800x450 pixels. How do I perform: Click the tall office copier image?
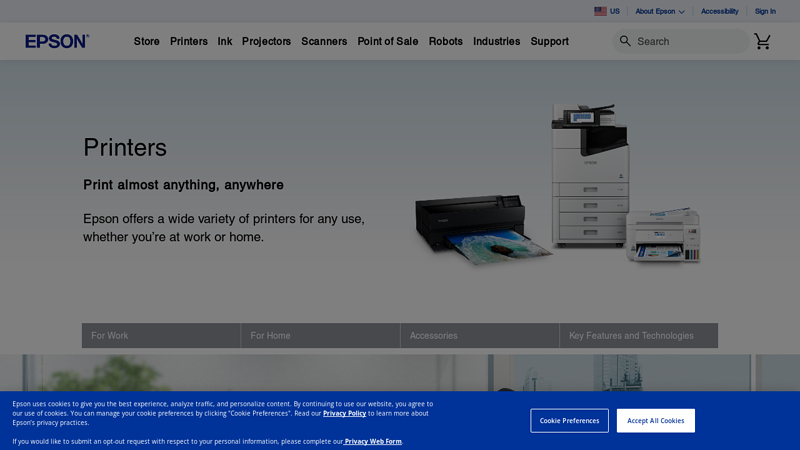tap(590, 176)
